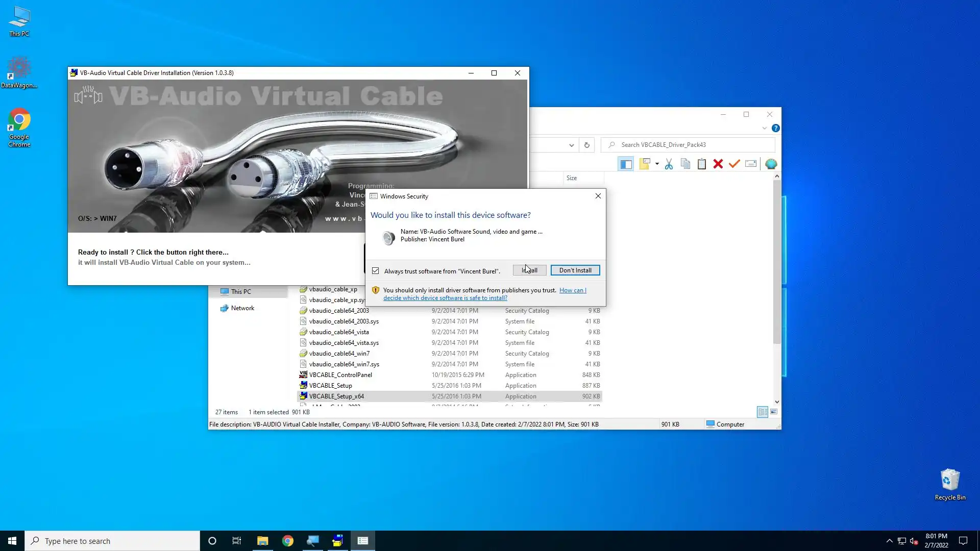The width and height of the screenshot is (980, 551).
Task: Click the Copy icon in Explorer toolbar
Action: (685, 164)
